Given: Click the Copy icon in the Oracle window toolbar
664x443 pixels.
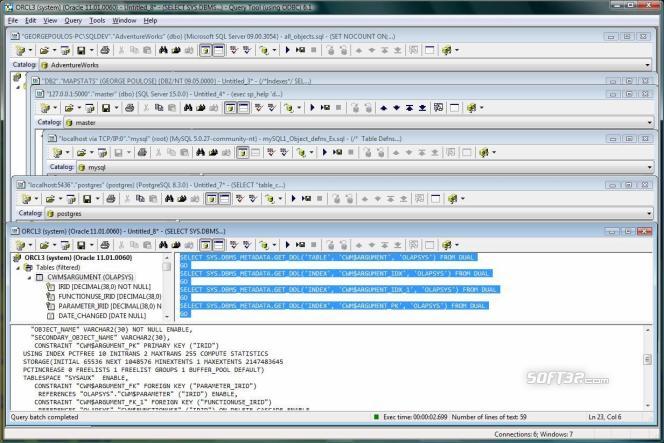Looking at the screenshot, I should [x=134, y=245].
